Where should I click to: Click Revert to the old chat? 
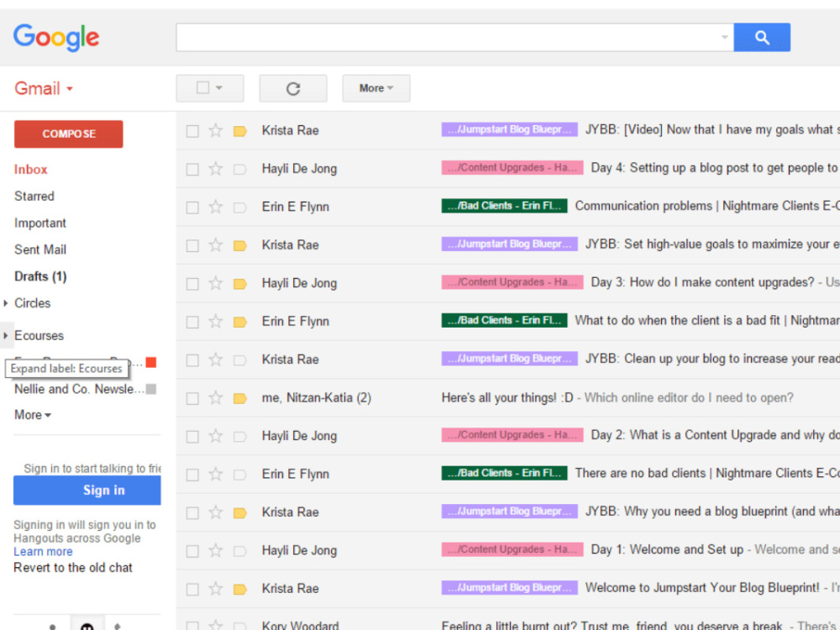(73, 568)
